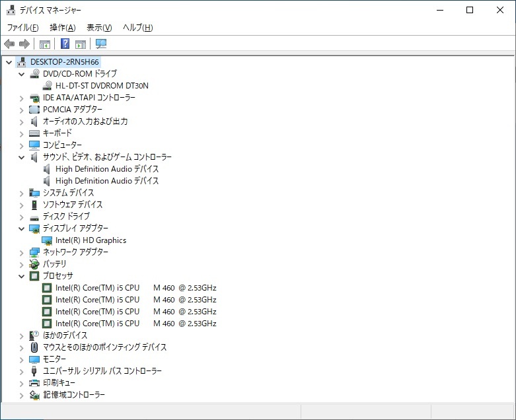Click the プロセッサ chip icon
Viewport: 516px width, 420px height.
click(x=34, y=276)
